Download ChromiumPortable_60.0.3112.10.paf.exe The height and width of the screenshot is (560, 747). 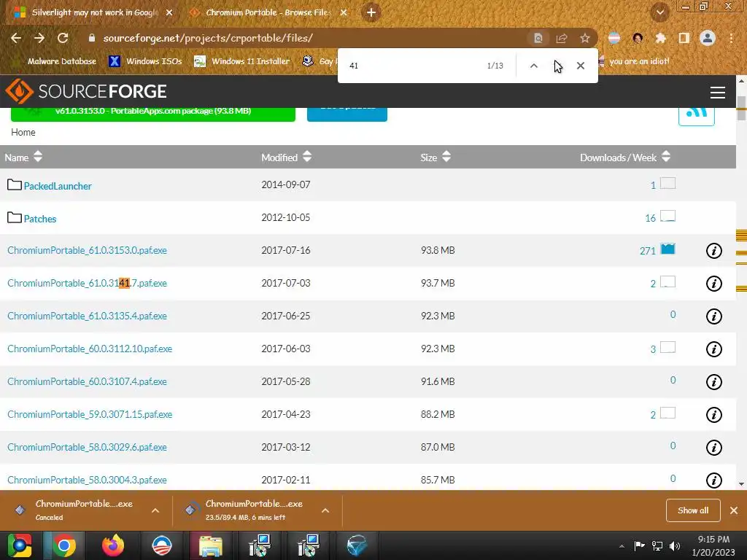tap(90, 349)
